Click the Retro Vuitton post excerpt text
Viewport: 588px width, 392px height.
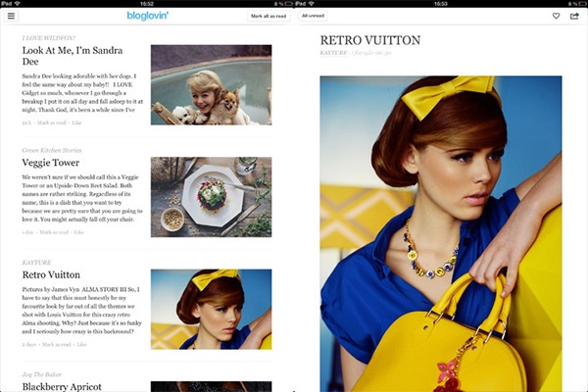point(81,311)
